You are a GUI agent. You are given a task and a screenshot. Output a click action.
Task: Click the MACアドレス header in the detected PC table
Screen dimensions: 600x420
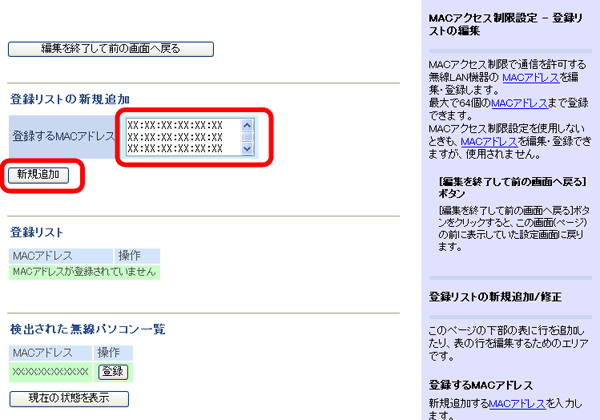pos(51,353)
